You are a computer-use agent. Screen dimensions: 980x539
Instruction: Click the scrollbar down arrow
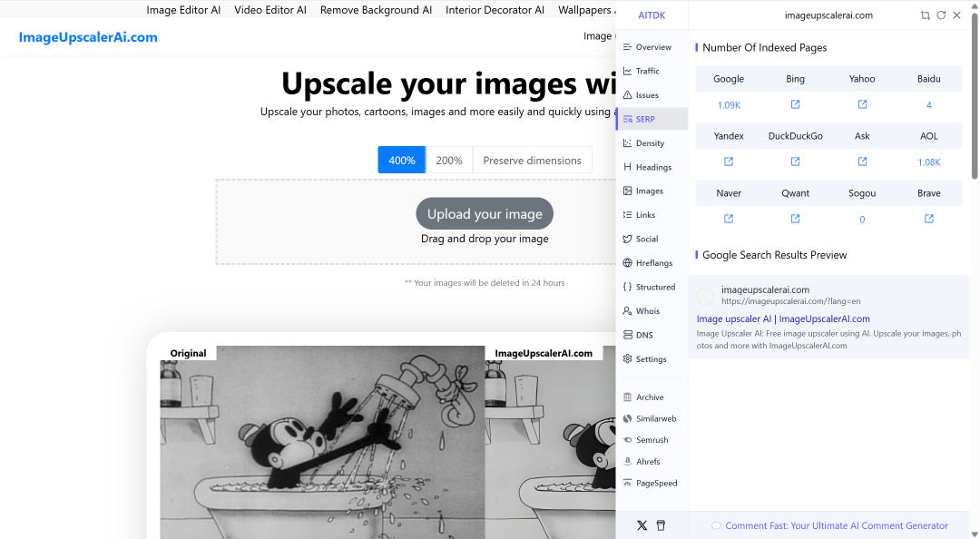tap(975, 534)
